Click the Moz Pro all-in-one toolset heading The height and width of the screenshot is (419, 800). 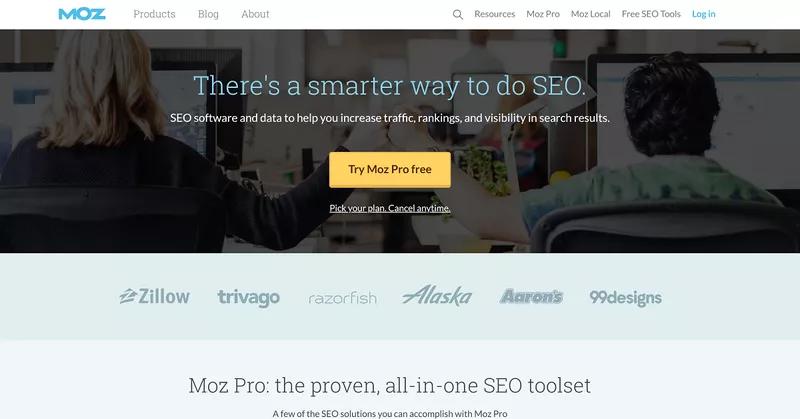click(x=390, y=385)
